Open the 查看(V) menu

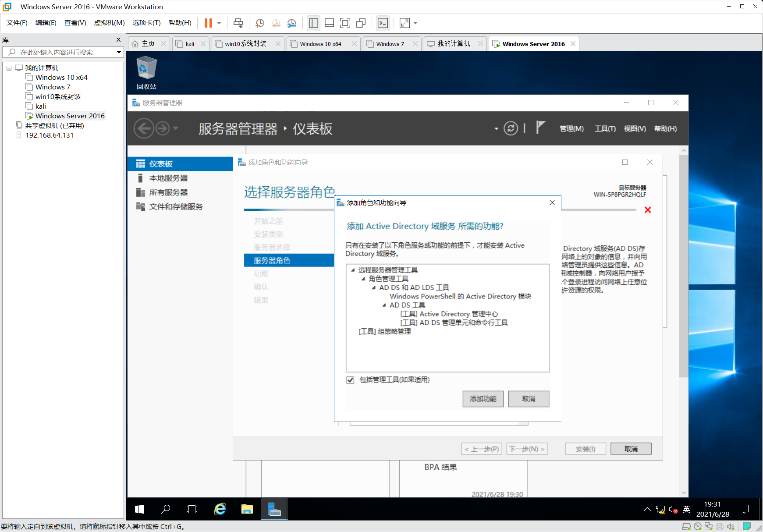[x=75, y=23]
